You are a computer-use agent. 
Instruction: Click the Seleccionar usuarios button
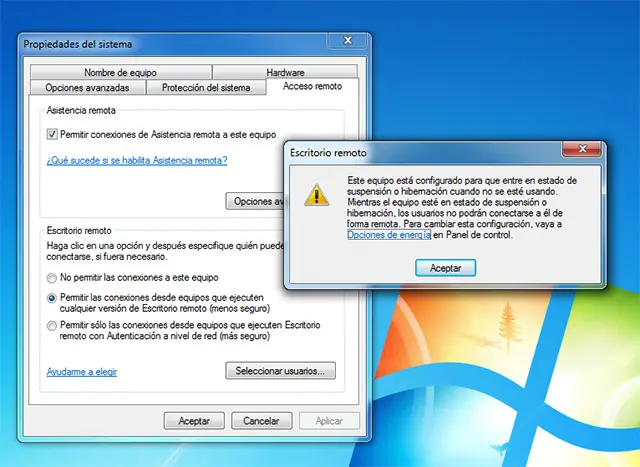[x=280, y=371]
